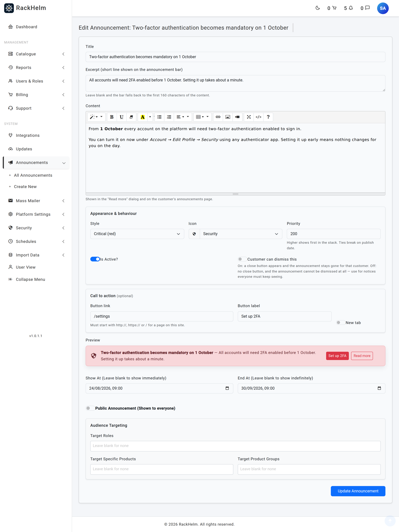
Task: Open the Style dropdown Critical (red)
Action: pos(137,234)
